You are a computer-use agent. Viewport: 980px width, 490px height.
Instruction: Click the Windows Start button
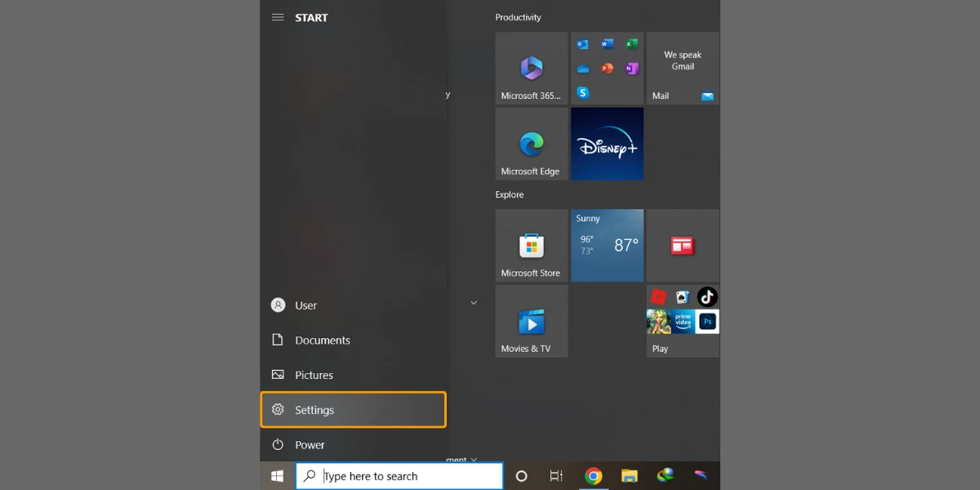278,476
